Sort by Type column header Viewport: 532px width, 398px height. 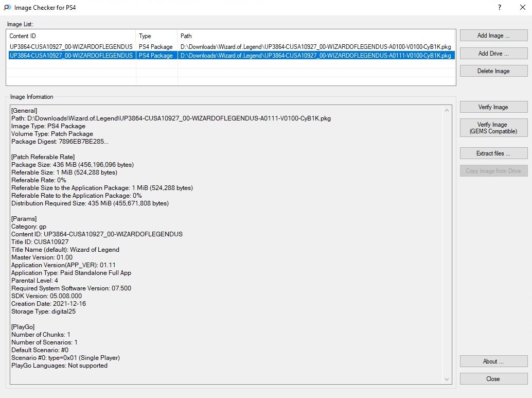pyautogui.click(x=157, y=36)
